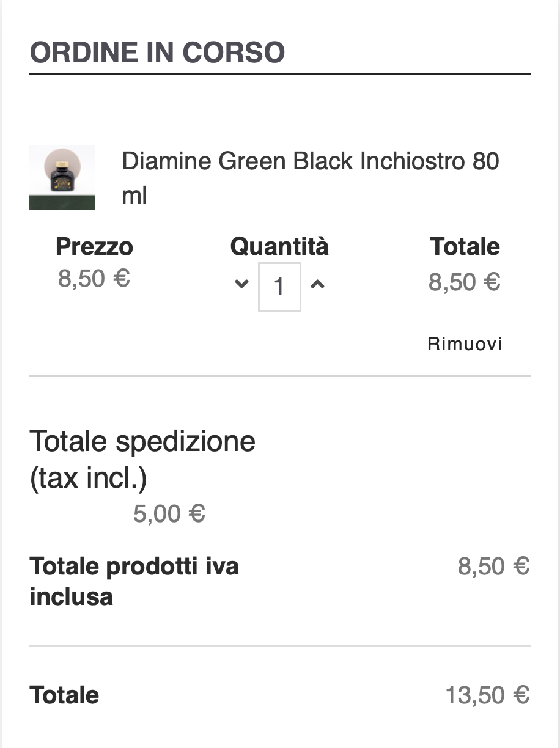Image resolution: width=560 pixels, height=748 pixels.
Task: Select the Totale prodotti iva inclusa label
Action: coord(134,581)
